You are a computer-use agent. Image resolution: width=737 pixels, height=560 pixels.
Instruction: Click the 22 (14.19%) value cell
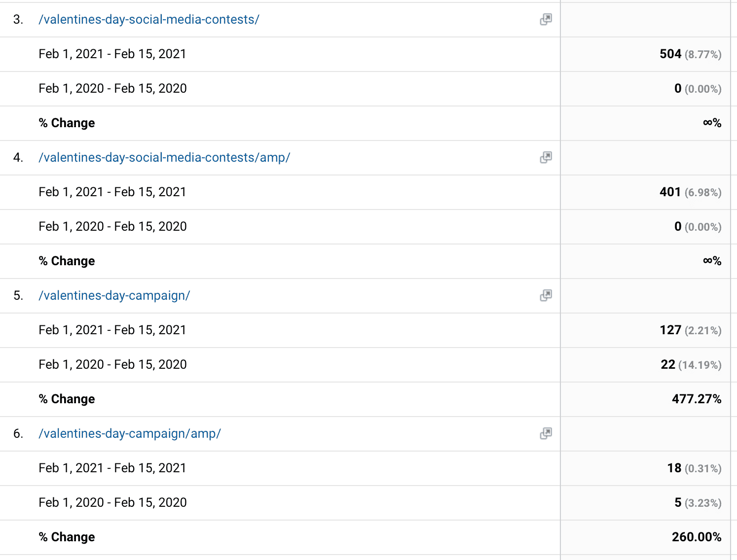[691, 365]
